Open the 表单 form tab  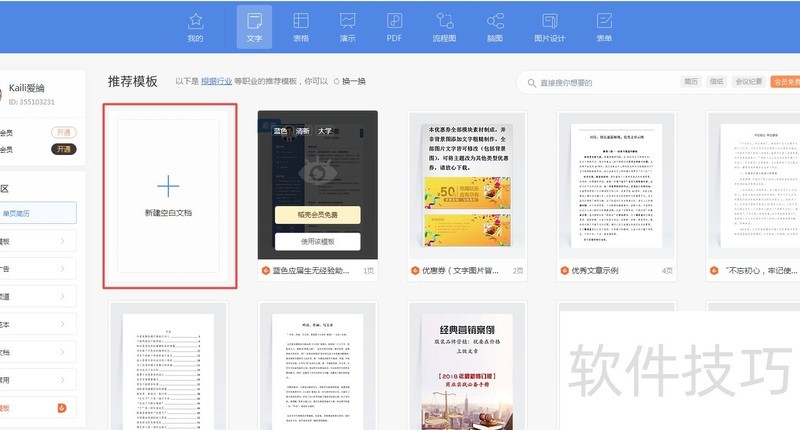coord(604,27)
